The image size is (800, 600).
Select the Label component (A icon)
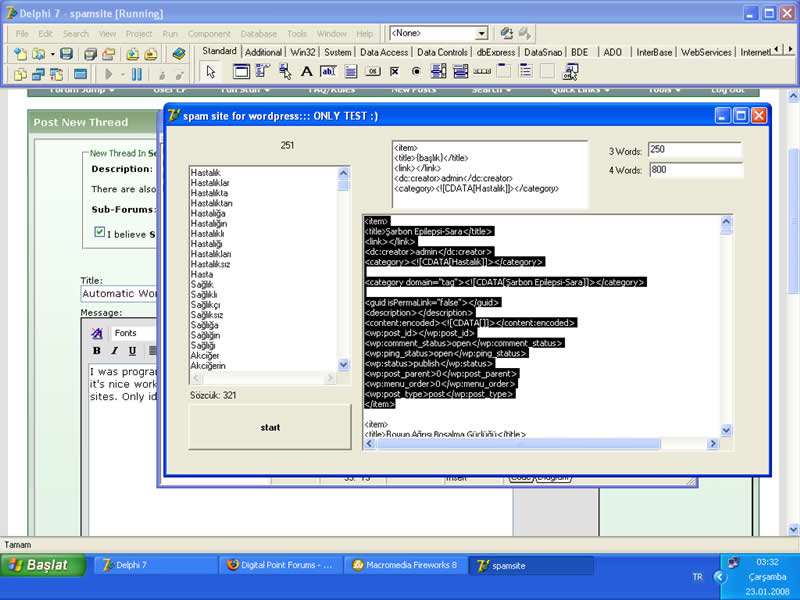pyautogui.click(x=307, y=71)
